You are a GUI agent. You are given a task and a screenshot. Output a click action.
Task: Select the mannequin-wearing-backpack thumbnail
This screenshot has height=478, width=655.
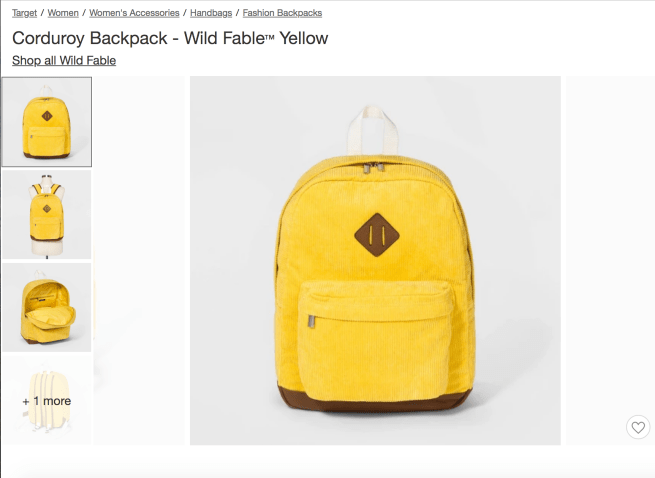[x=47, y=215]
